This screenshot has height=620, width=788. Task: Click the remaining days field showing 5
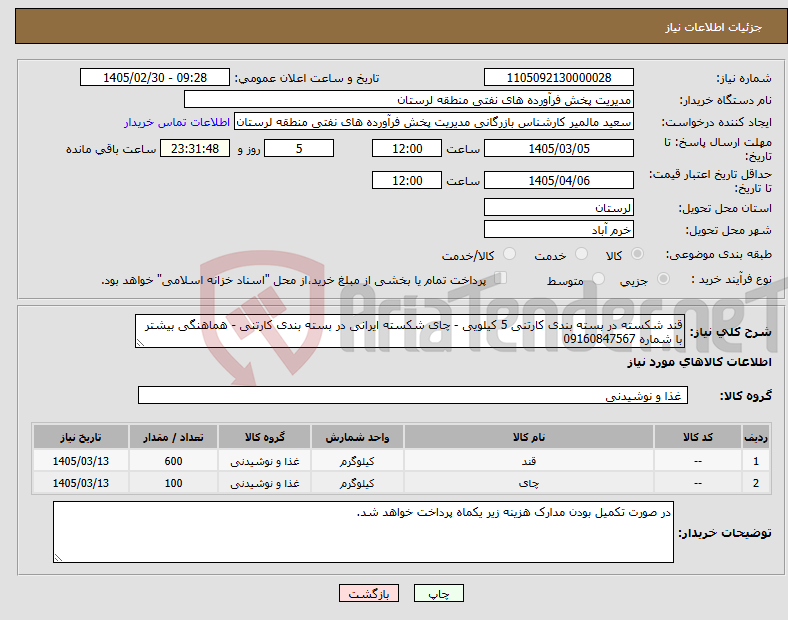[299, 149]
